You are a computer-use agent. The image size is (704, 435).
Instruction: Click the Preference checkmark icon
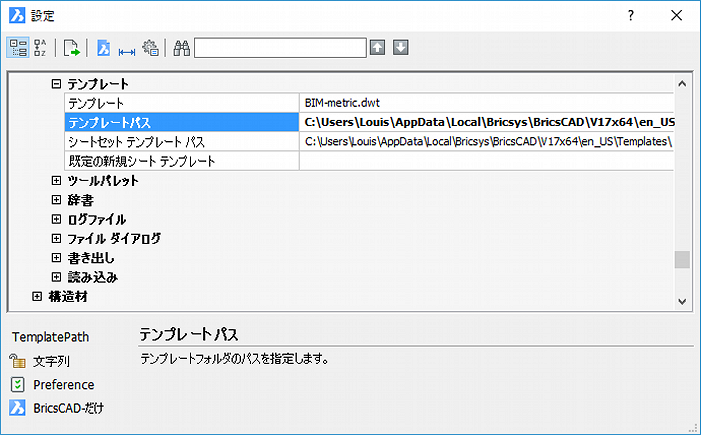18,385
